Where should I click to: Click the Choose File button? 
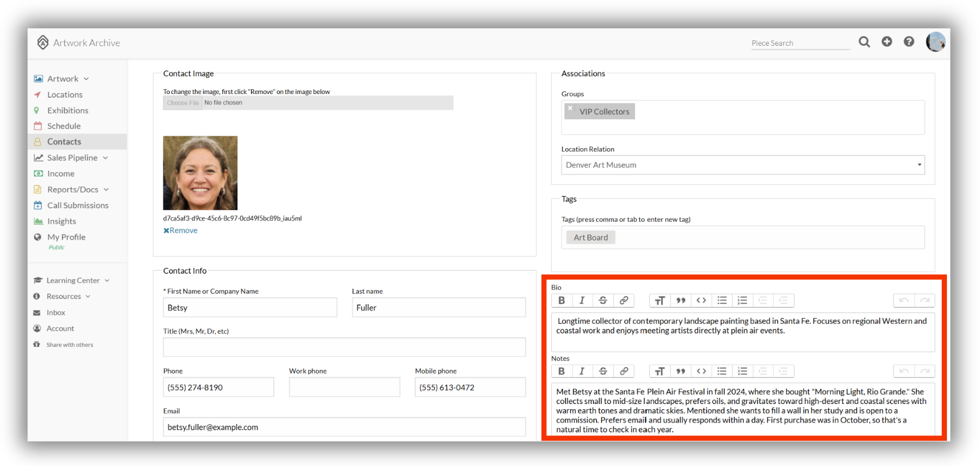pyautogui.click(x=183, y=103)
